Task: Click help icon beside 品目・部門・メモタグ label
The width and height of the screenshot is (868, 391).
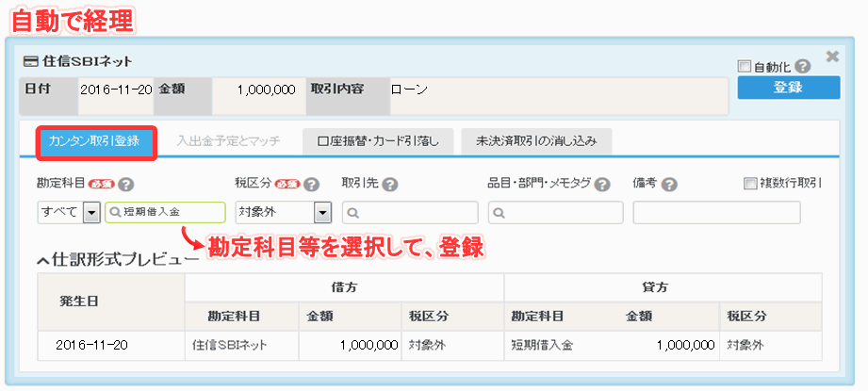Action: pyautogui.click(x=603, y=184)
